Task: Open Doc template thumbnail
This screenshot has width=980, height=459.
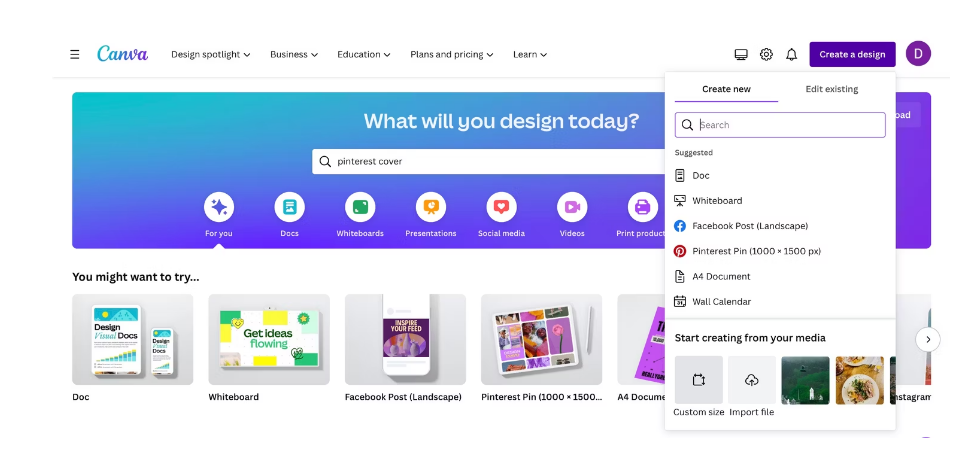Action: (x=132, y=340)
